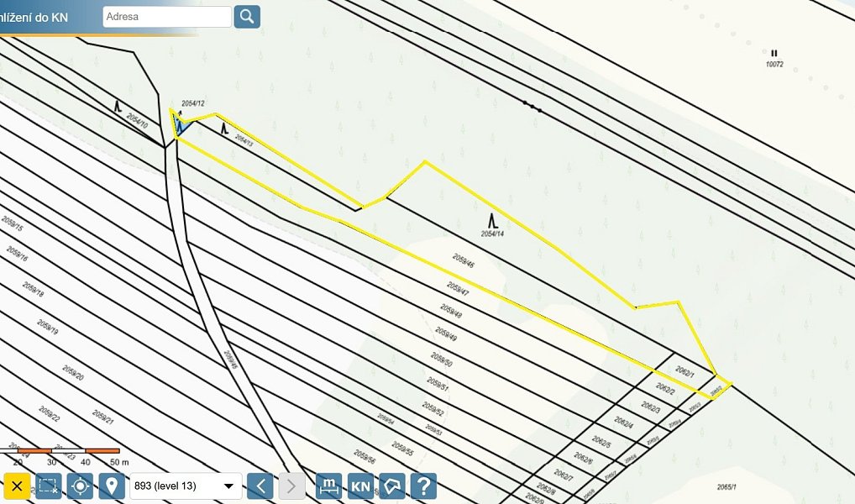Image resolution: width=855 pixels, height=504 pixels.
Task: Click parcel label 2054/10
Action: click(137, 121)
